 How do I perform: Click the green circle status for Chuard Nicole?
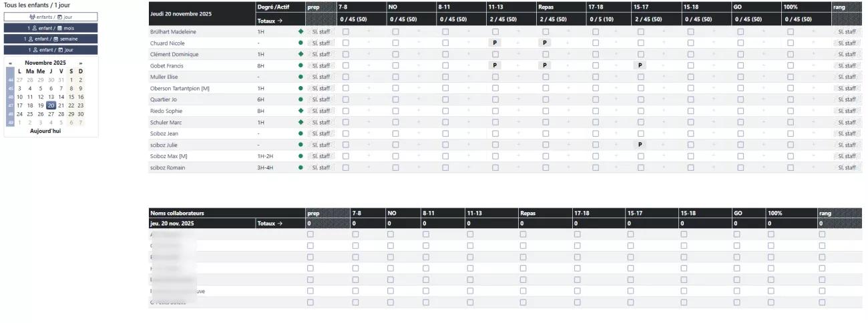tap(300, 43)
